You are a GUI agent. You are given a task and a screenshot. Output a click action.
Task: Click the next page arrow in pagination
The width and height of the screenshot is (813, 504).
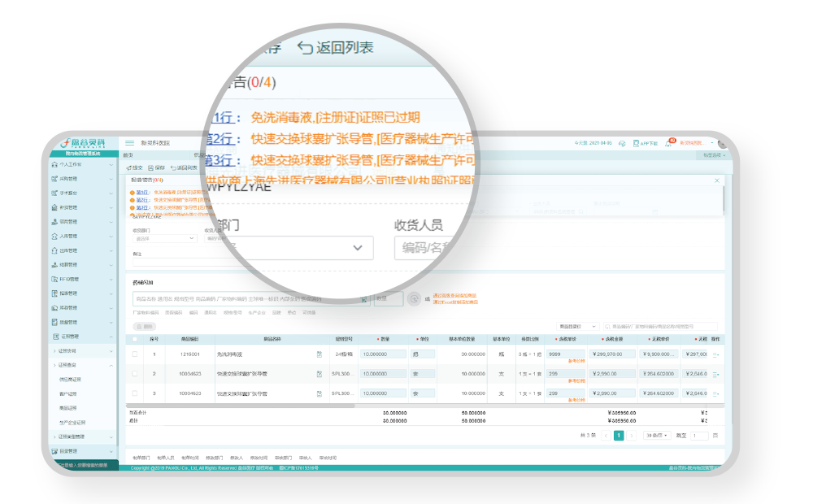pyautogui.click(x=631, y=436)
